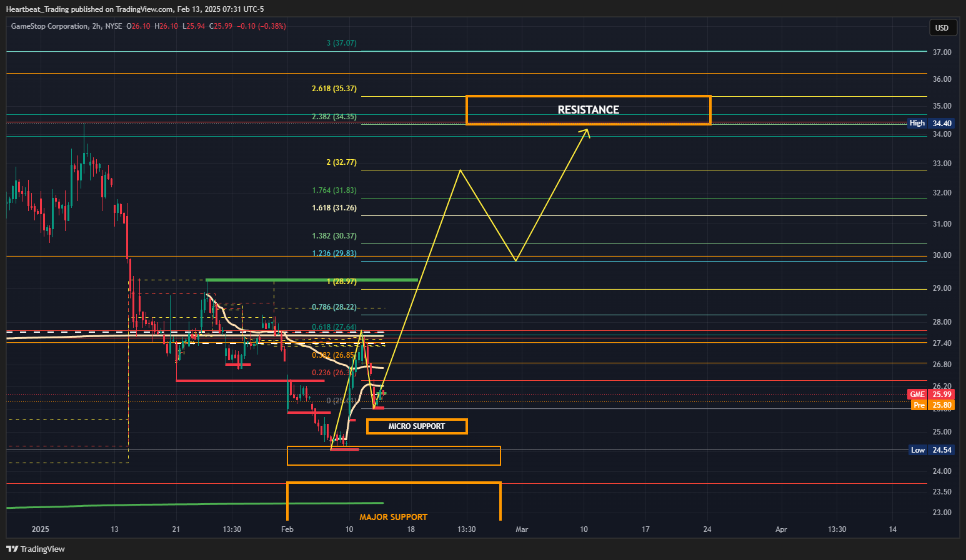Click the 2.618 (35.37) Fibonacci label
The height and width of the screenshot is (560, 966).
pyautogui.click(x=334, y=89)
